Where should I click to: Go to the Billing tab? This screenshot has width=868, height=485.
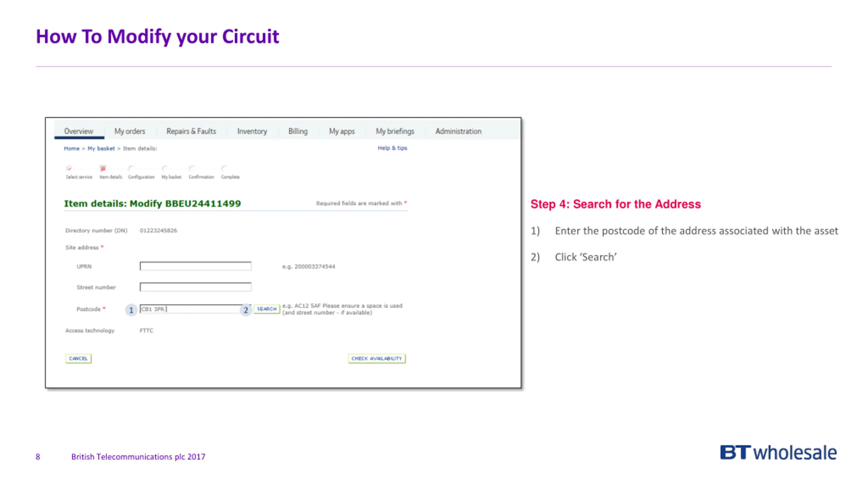tap(298, 131)
